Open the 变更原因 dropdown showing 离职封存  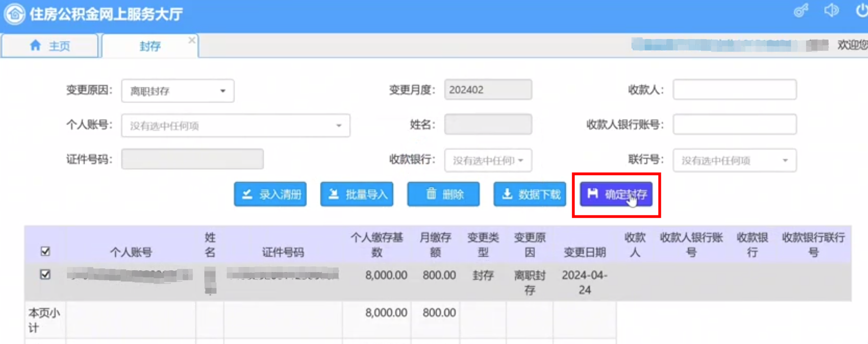click(x=178, y=91)
